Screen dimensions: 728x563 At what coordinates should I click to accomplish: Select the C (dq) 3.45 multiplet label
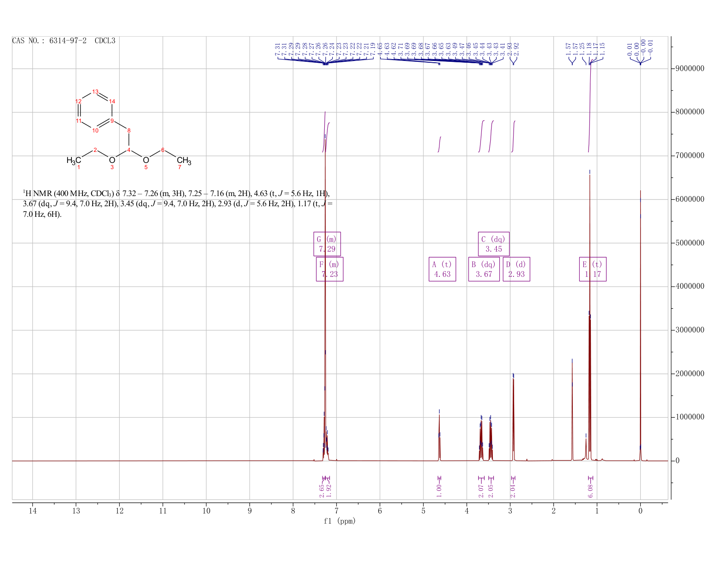pyautogui.click(x=493, y=244)
